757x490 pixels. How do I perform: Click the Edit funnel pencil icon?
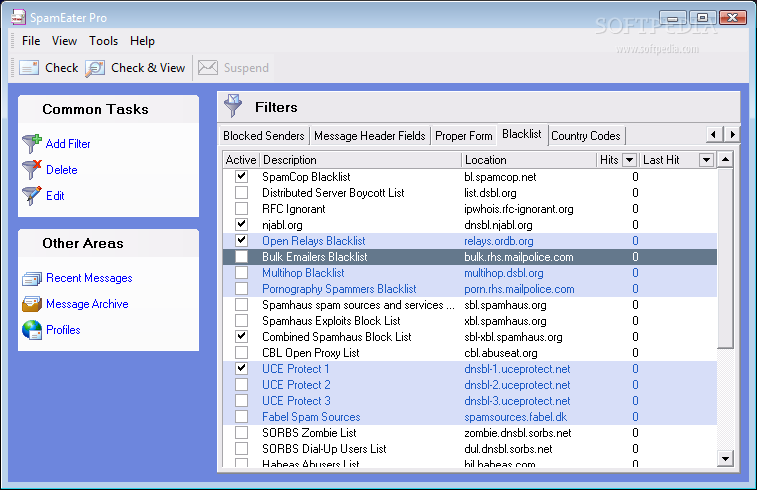tap(32, 196)
